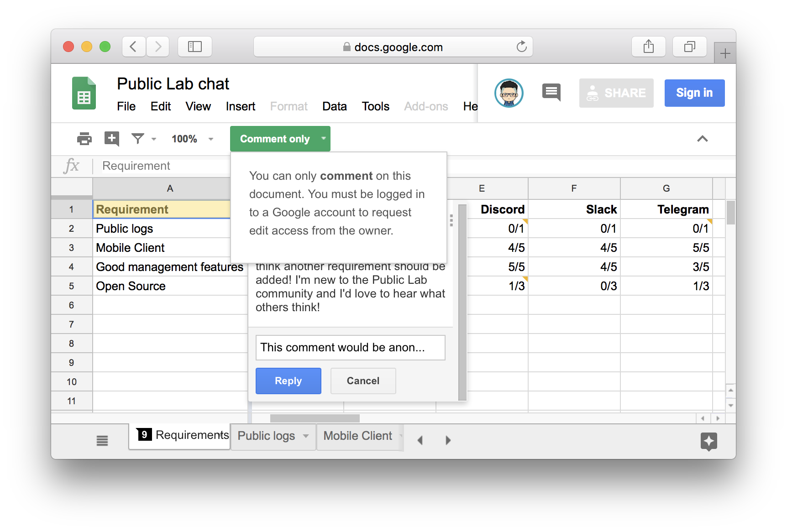The image size is (787, 532).
Task: Open the Safari share icon
Action: tap(649, 47)
